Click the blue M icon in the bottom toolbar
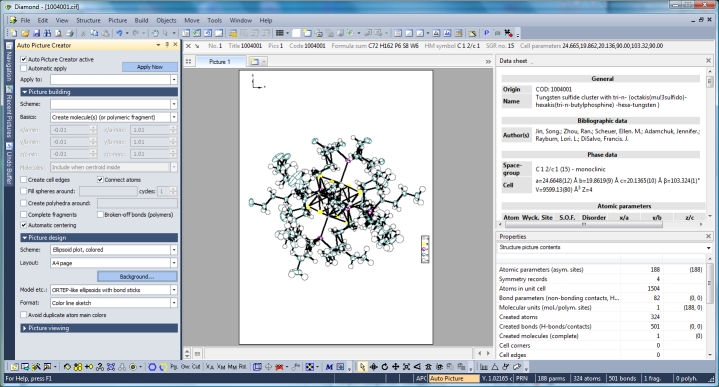719x387 pixels. 329,367
